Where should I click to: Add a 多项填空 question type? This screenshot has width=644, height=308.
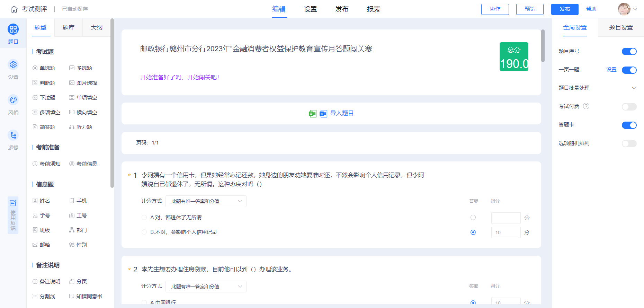click(x=46, y=113)
